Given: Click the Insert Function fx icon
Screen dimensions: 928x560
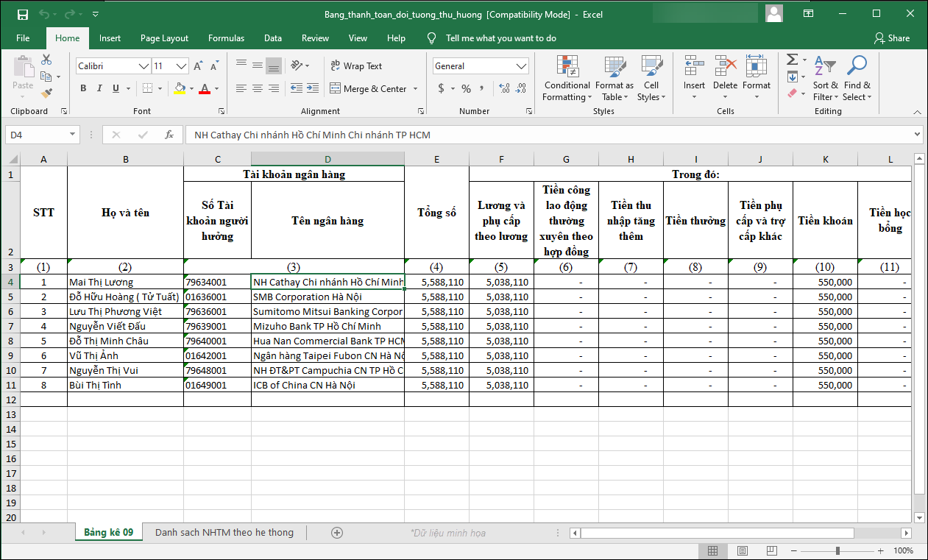Looking at the screenshot, I should 169,135.
